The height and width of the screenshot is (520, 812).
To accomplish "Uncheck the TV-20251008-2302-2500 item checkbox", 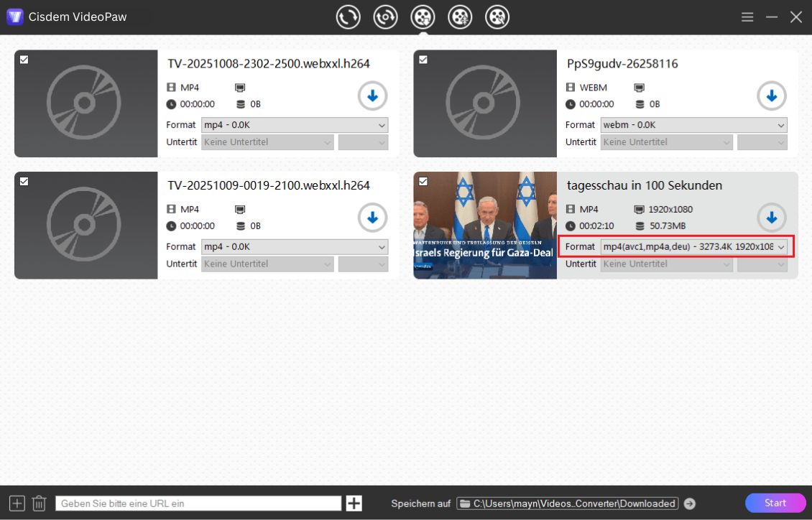I will (24, 60).
